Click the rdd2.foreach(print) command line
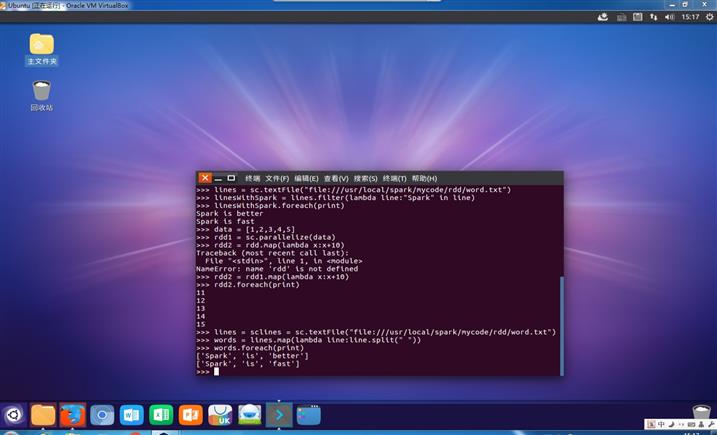 point(248,285)
